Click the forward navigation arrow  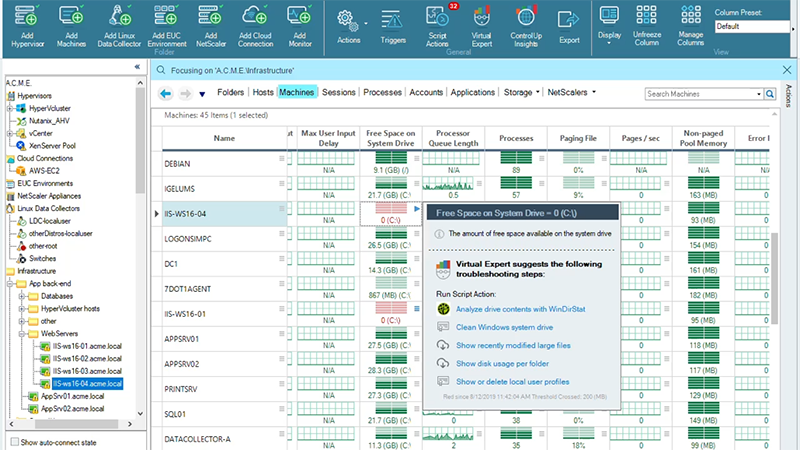tap(185, 93)
